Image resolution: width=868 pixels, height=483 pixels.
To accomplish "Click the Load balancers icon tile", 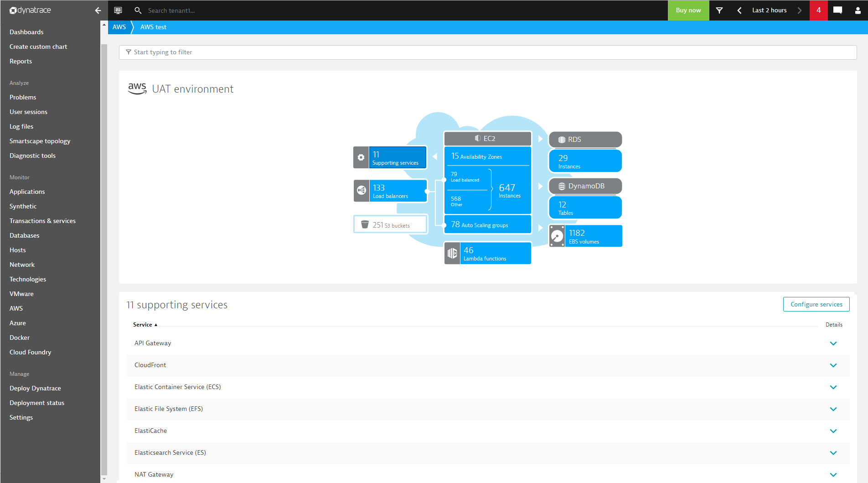I will coord(362,191).
